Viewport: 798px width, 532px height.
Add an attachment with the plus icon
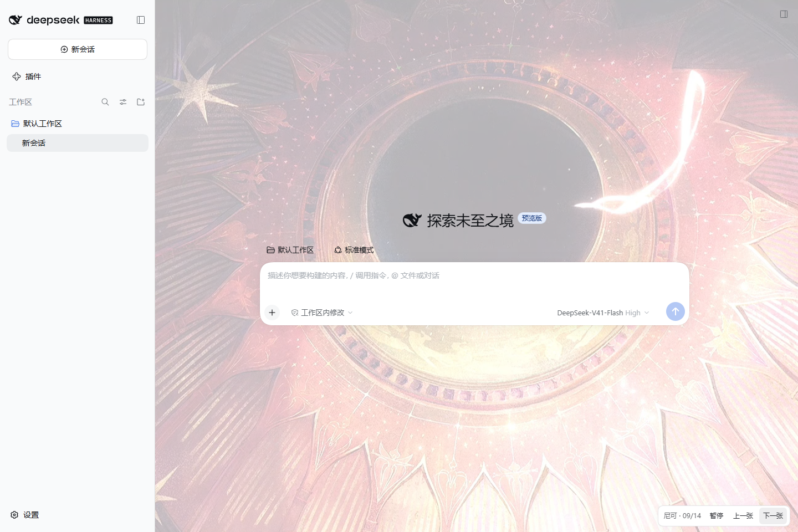pyautogui.click(x=272, y=313)
